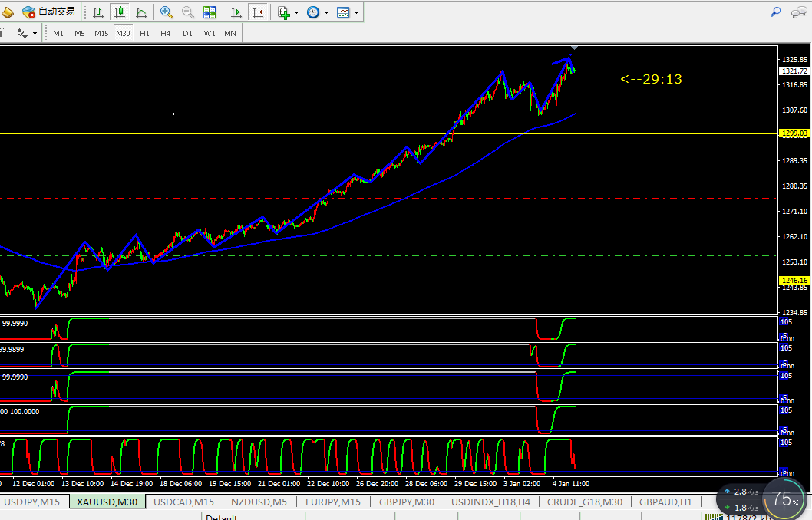Image resolution: width=812 pixels, height=520 pixels.
Task: Click the 1299.03 yellow price label
Action: 794,133
